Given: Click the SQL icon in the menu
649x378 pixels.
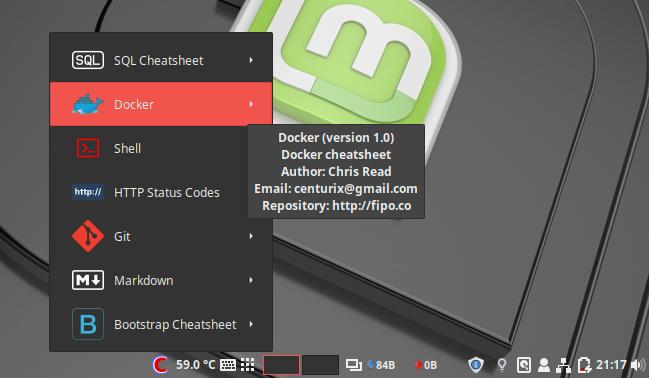Looking at the screenshot, I should point(88,60).
